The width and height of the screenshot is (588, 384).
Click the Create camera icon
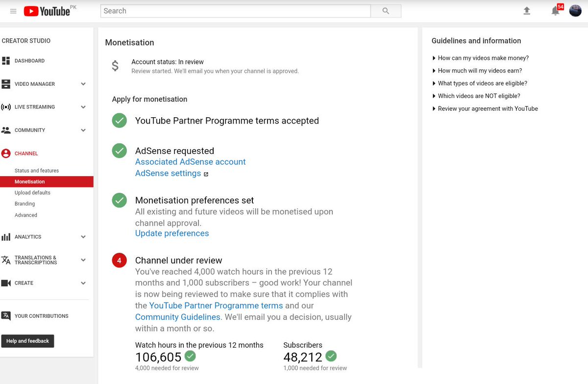coord(6,283)
